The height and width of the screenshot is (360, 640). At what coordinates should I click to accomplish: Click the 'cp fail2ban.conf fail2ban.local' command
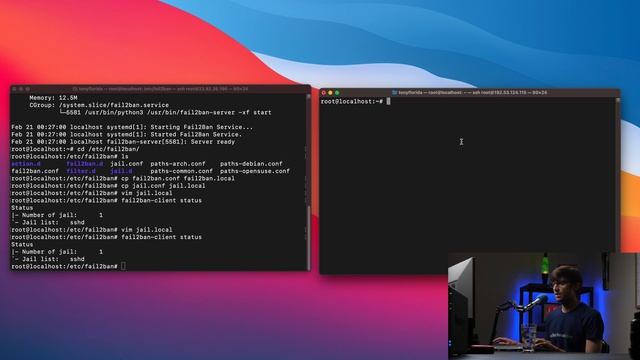click(178, 179)
